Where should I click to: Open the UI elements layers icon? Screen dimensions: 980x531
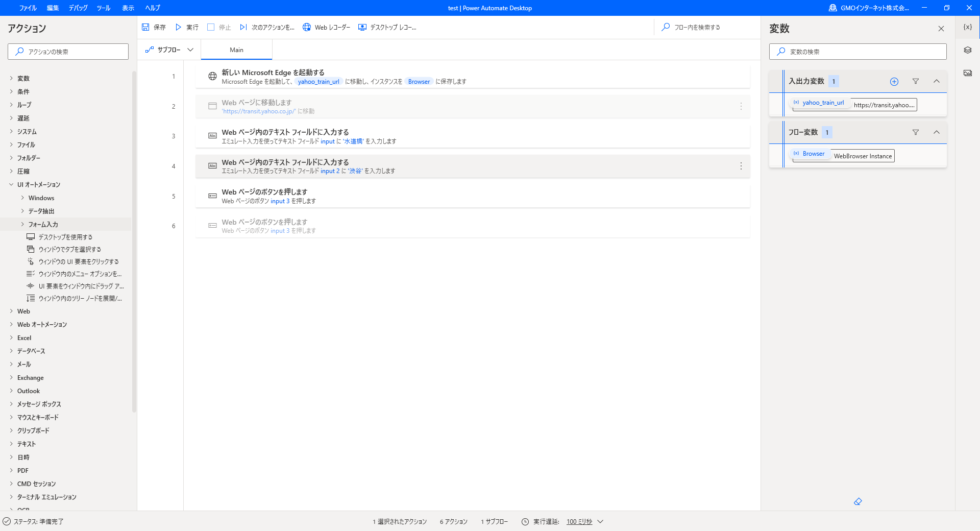coord(968,50)
